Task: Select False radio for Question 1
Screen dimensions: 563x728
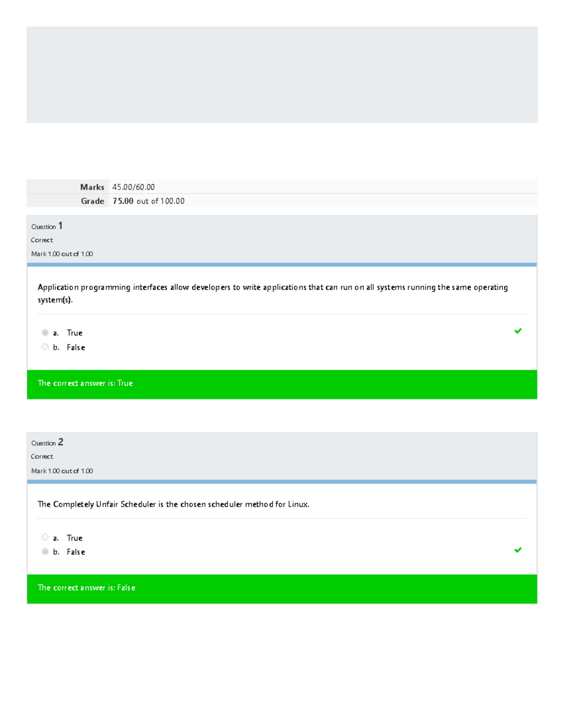Action: tap(45, 347)
